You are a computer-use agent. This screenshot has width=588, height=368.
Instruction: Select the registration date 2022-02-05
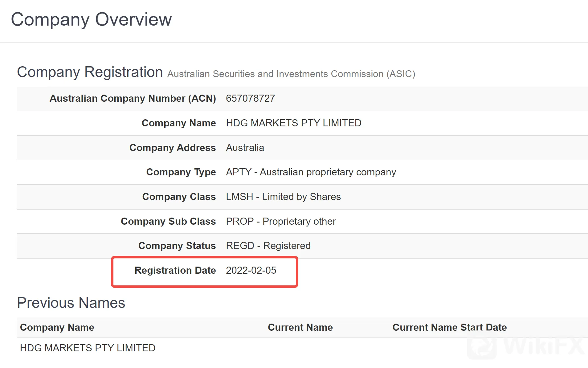251,270
